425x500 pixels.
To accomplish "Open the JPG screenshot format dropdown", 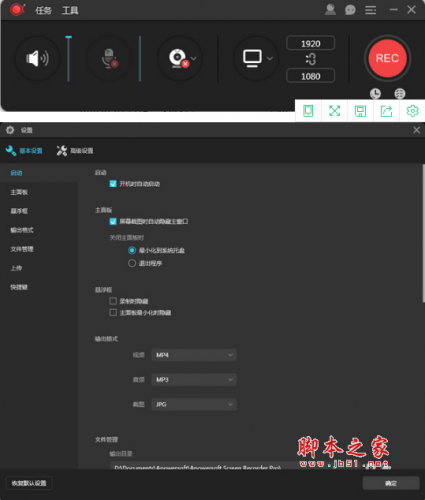I will coord(194,404).
